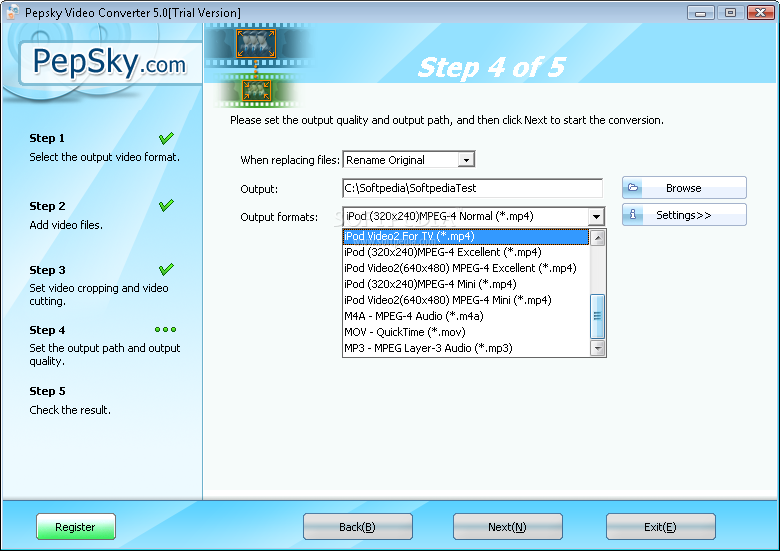Open the When replacing files dropdown

(x=466, y=160)
